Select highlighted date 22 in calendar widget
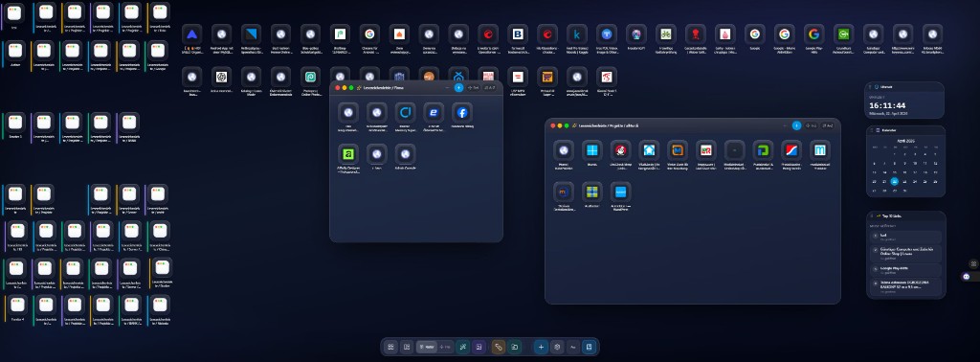This screenshot has height=362, width=980. coord(895,182)
